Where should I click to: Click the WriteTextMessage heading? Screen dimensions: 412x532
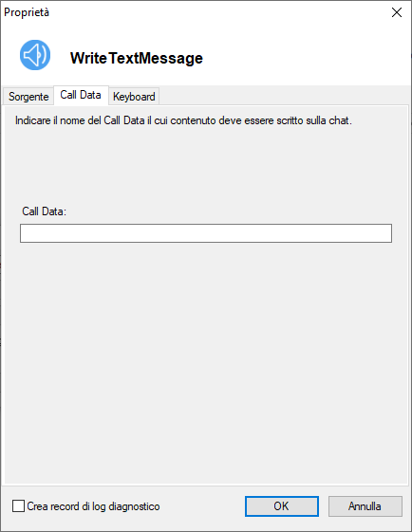click(x=136, y=58)
